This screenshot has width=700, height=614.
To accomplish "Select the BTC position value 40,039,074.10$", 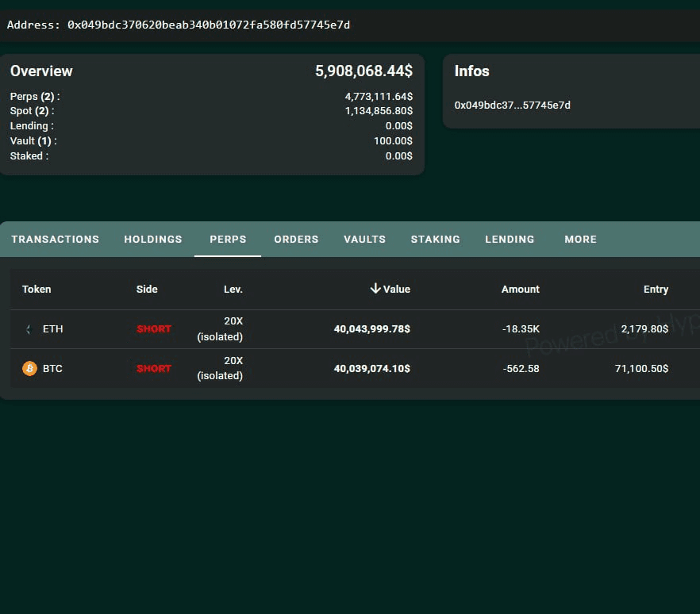I will (x=371, y=368).
